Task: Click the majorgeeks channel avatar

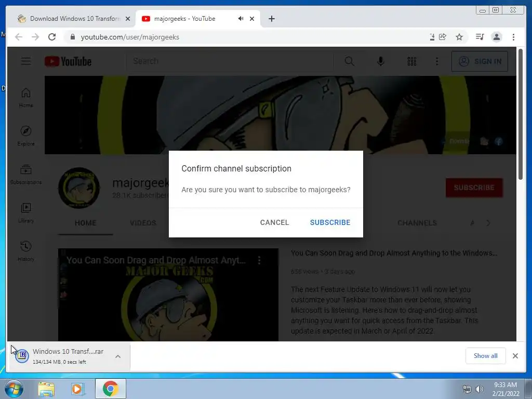Action: pyautogui.click(x=79, y=188)
